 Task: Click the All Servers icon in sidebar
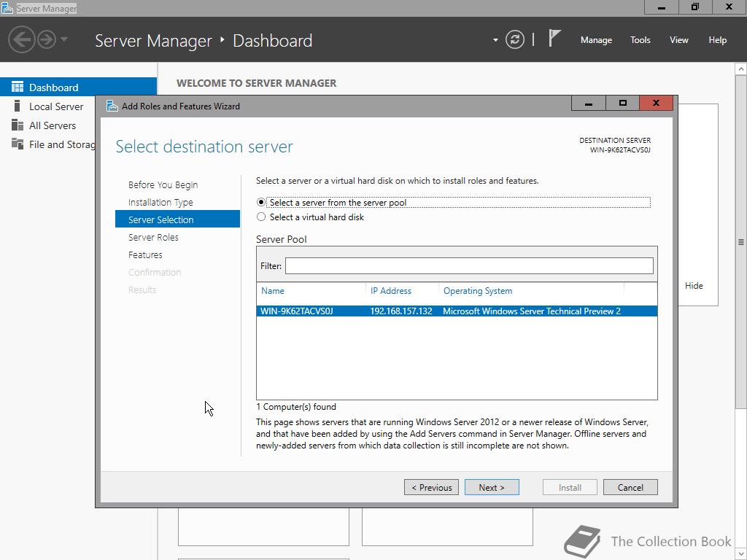(x=18, y=125)
